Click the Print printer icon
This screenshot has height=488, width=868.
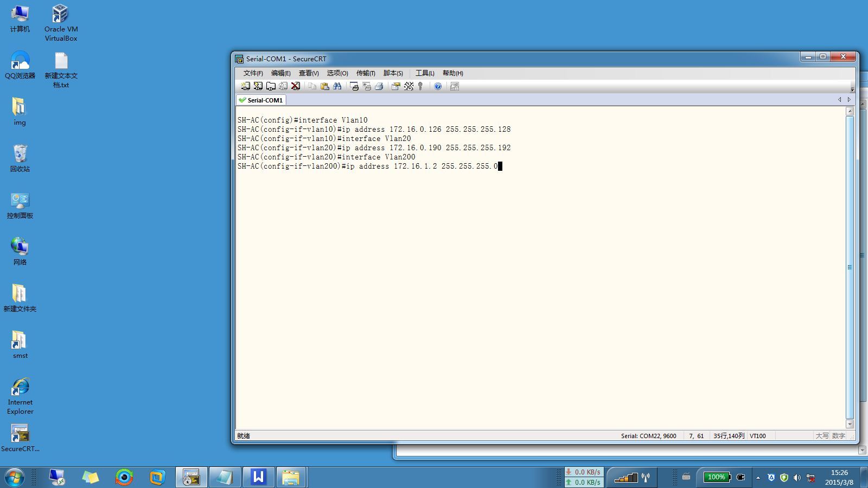[379, 86]
